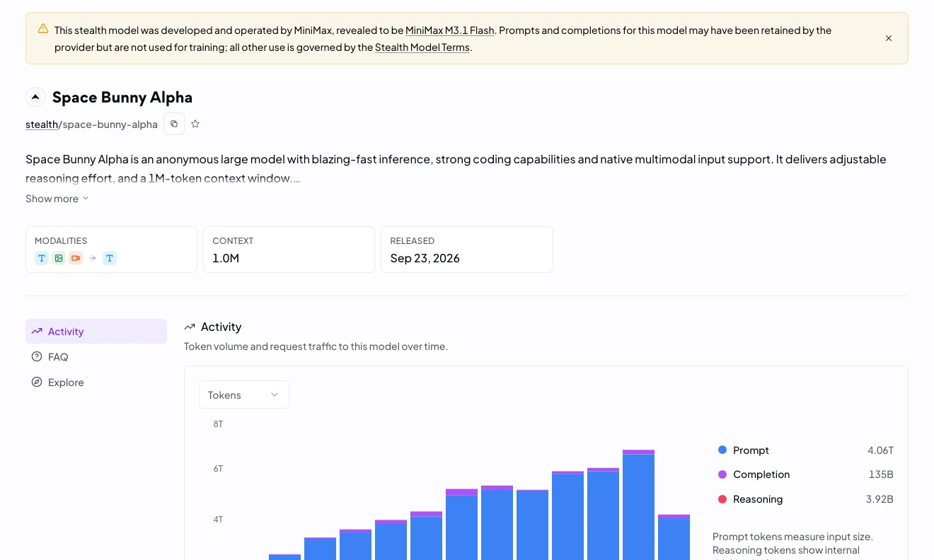Click the warning triangle icon in banner
This screenshot has height=560, width=934.
(x=43, y=29)
